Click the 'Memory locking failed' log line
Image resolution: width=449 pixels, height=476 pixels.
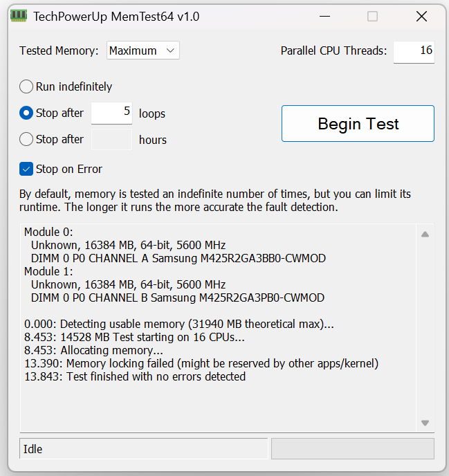201,363
